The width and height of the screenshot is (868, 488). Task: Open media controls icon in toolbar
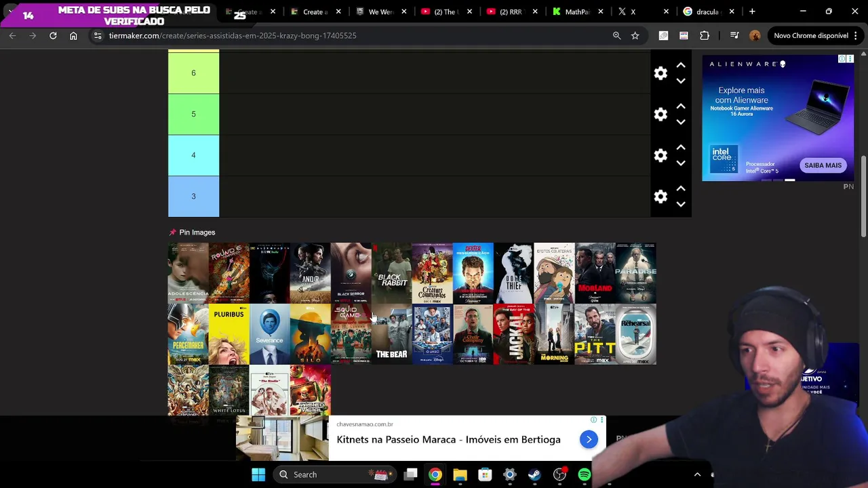(734, 35)
